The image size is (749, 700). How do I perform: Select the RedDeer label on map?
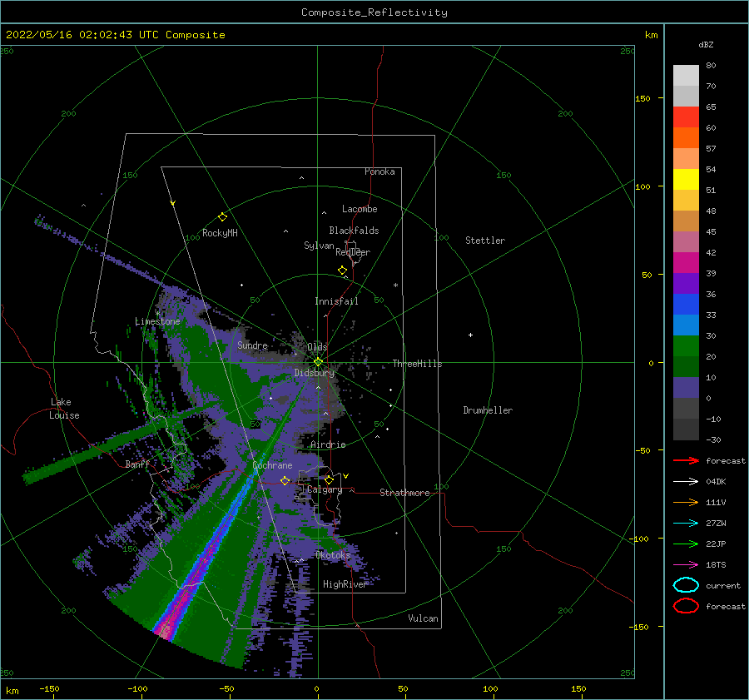click(x=353, y=252)
